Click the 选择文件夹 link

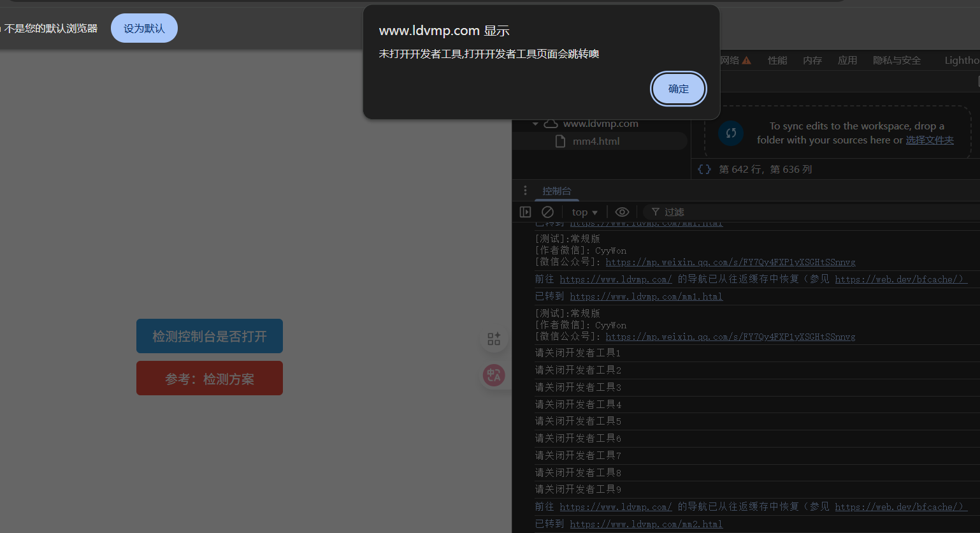[x=930, y=140]
